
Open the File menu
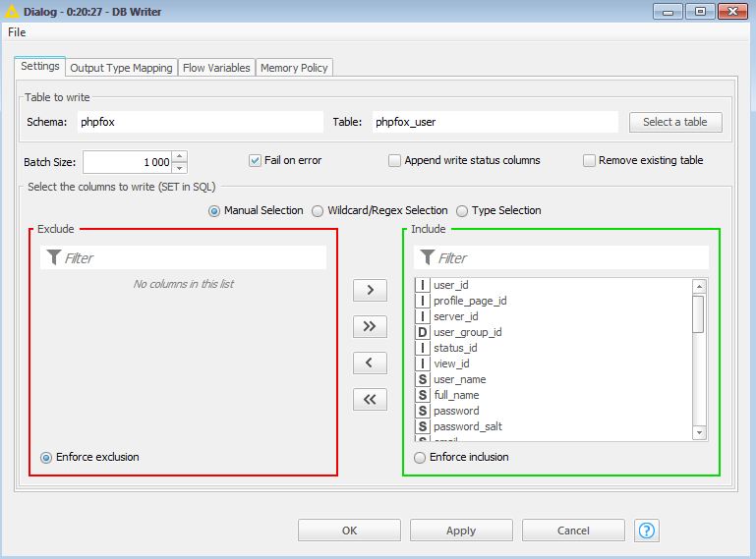[17, 31]
